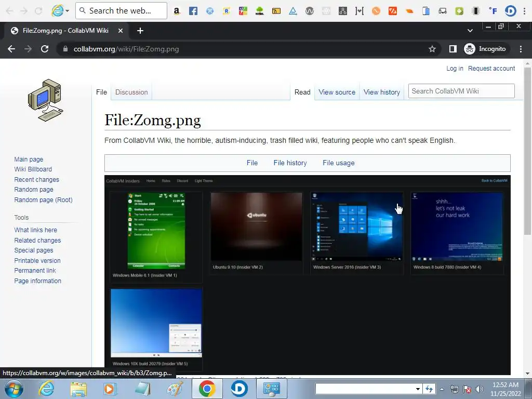
Task: Click the °F weather toolbar icon
Action: point(493,11)
